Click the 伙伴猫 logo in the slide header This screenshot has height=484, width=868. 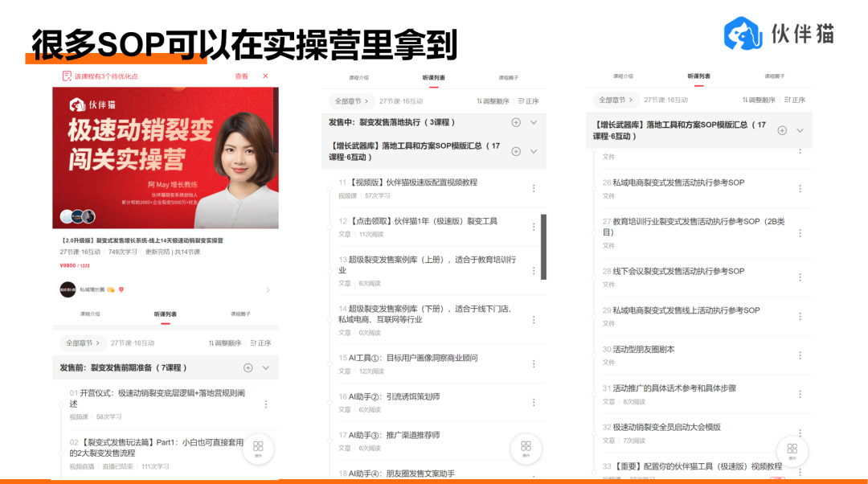pos(778,33)
